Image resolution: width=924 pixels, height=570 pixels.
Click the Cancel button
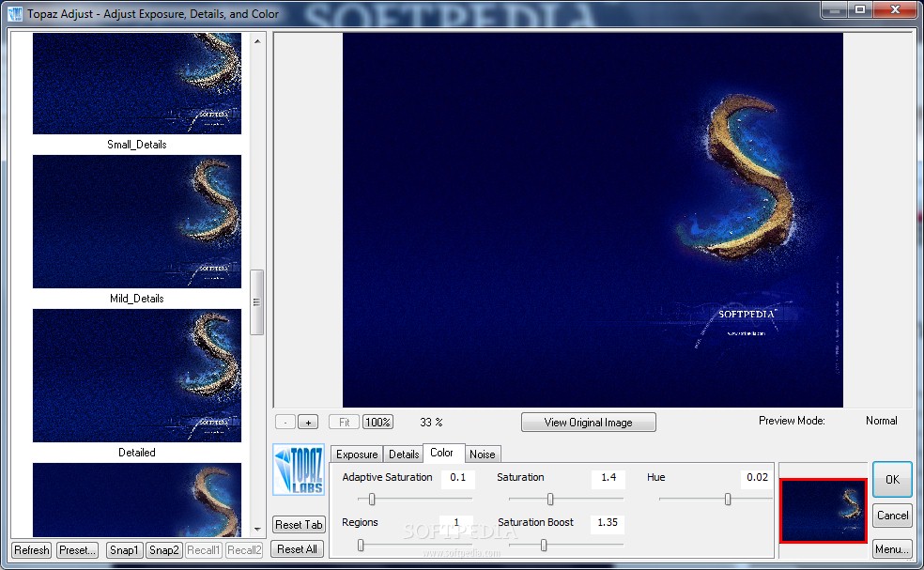(892, 516)
